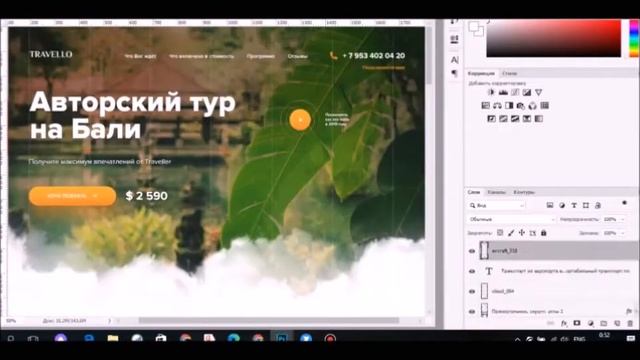Switch to the Styles tab

(509, 73)
